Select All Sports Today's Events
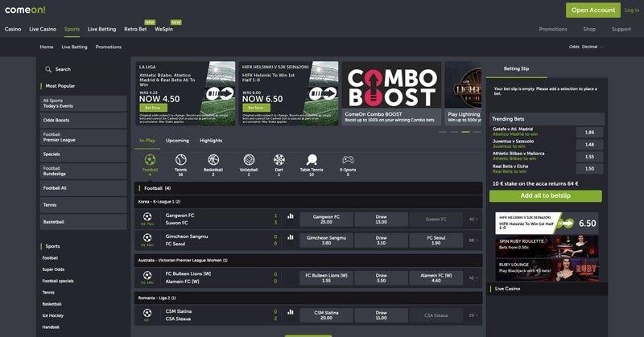The height and width of the screenshot is (337, 644). [83, 104]
